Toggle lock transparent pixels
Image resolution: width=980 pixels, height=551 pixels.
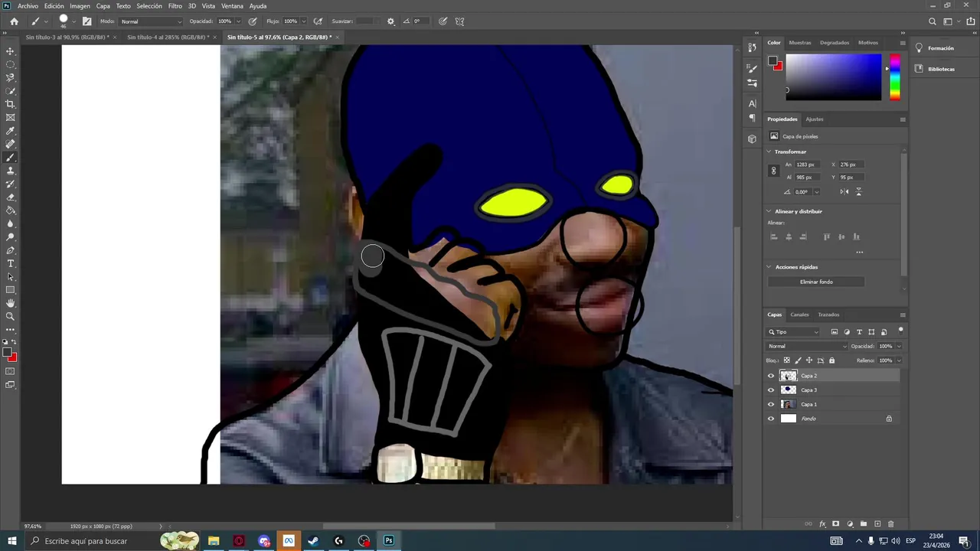coord(786,360)
